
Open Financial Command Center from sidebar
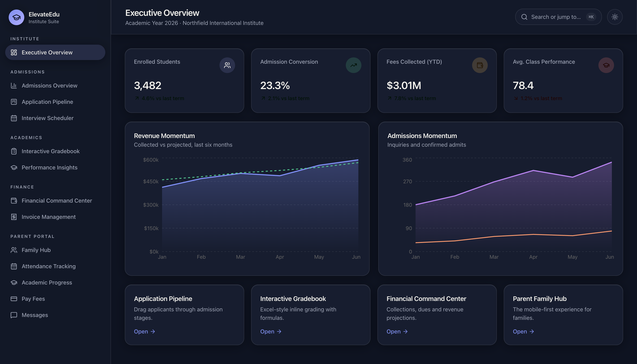55,200
